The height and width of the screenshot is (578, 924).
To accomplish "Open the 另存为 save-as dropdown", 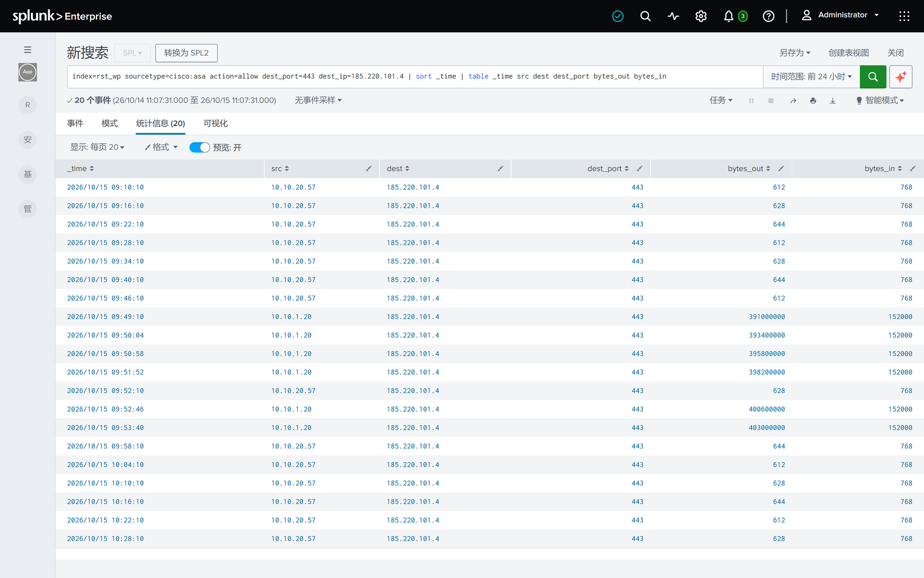I will (x=795, y=53).
